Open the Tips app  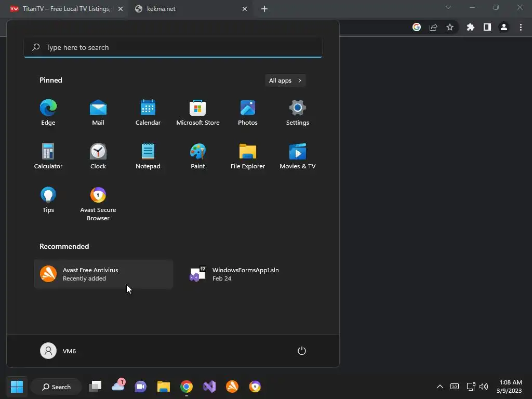pyautogui.click(x=48, y=200)
